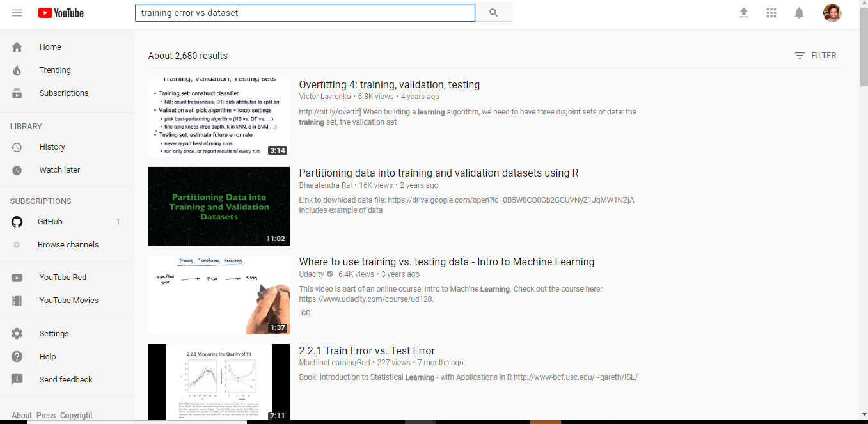868x424 pixels.
Task: Click 'About 2,680 results' text
Action: 188,56
